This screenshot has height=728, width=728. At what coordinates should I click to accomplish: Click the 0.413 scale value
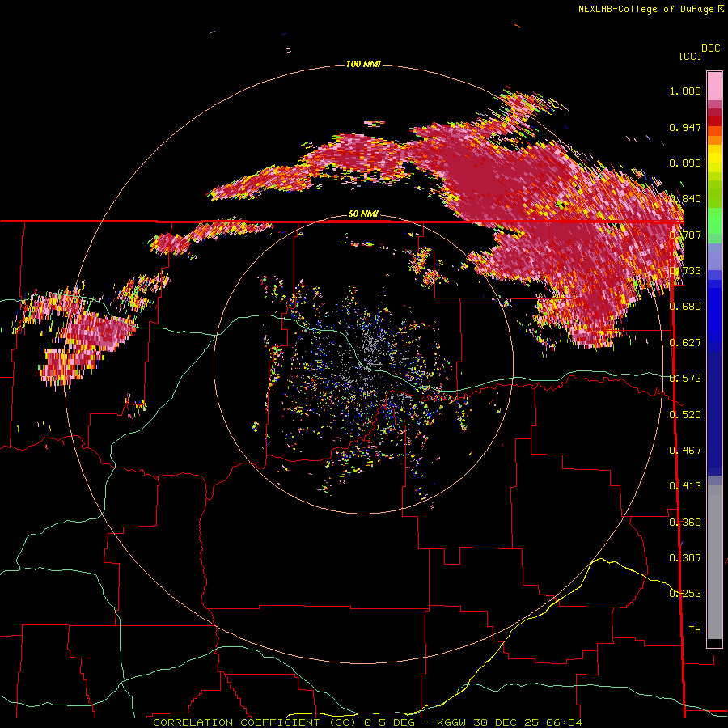[x=685, y=486]
